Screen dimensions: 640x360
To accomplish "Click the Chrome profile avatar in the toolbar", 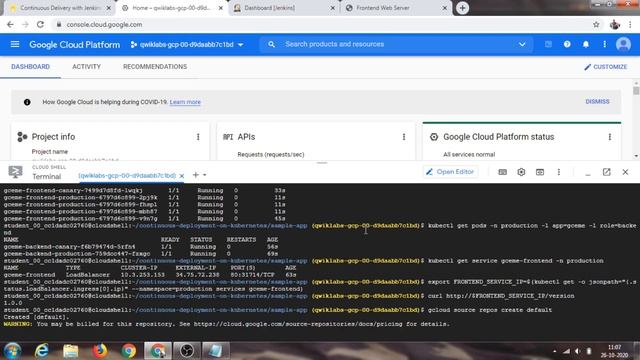I will (x=615, y=24).
